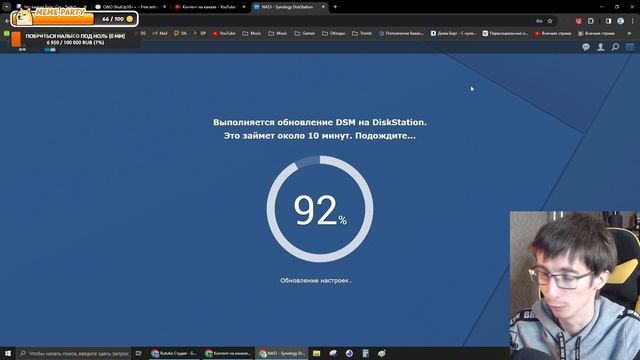Switch to OBO ShutUp10++ tab

click(x=130, y=7)
